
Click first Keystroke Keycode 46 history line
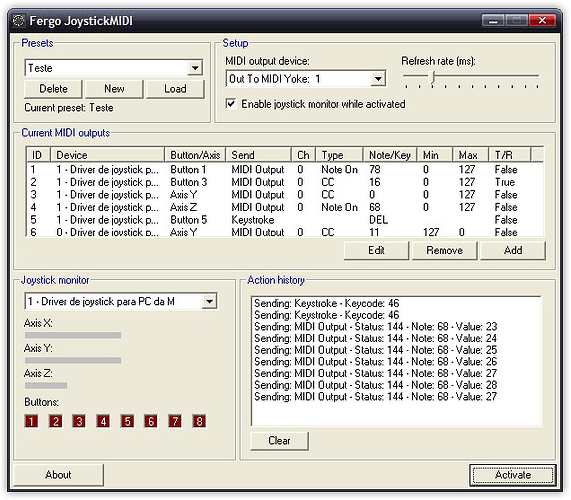(x=327, y=303)
